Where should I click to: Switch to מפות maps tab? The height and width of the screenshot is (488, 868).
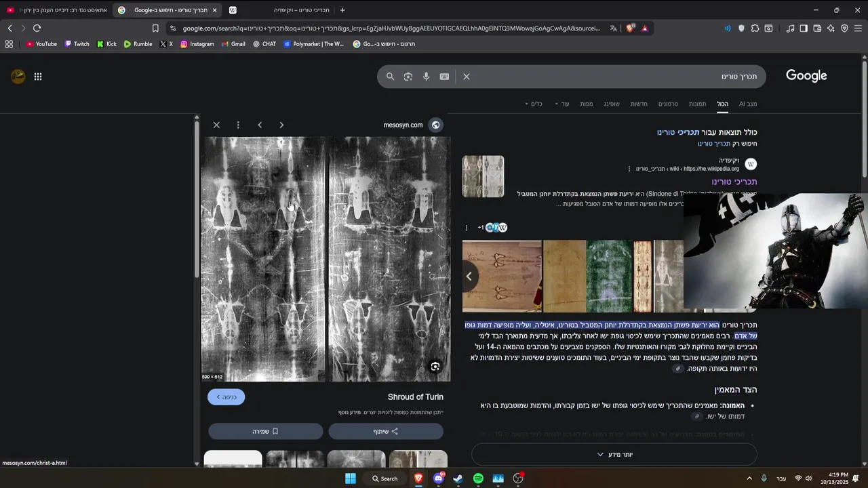coord(587,104)
